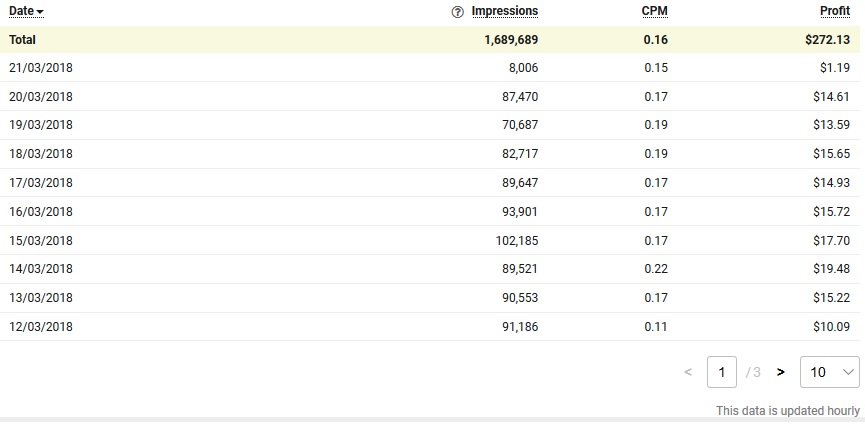Sort by the Impressions column header
865x425 pixels.
pyautogui.click(x=504, y=11)
